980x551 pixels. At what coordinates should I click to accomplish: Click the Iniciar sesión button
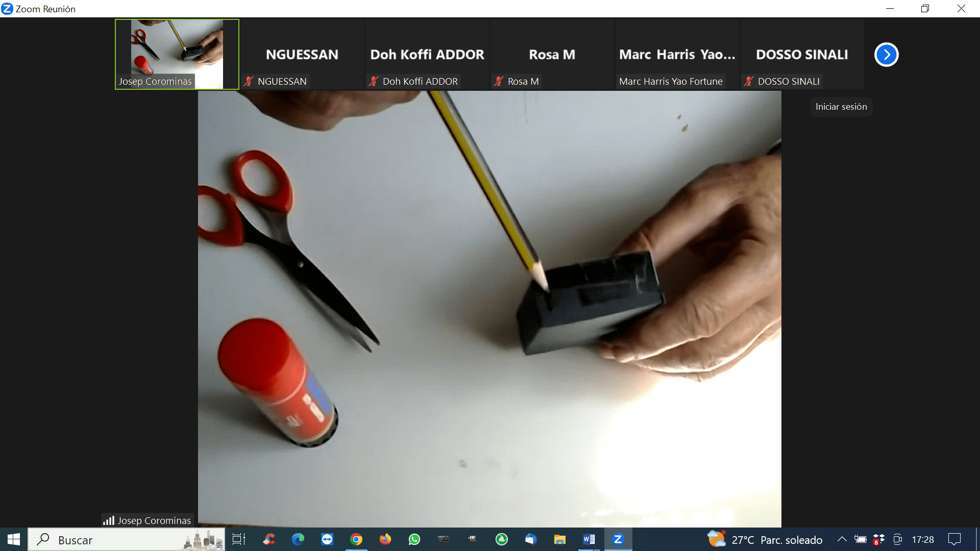click(x=841, y=107)
